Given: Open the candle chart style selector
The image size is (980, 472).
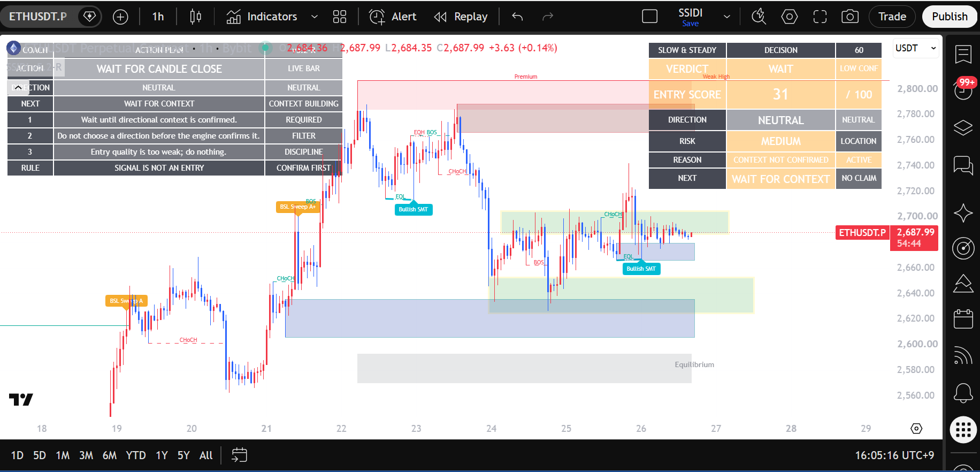Looking at the screenshot, I should click(x=196, y=17).
